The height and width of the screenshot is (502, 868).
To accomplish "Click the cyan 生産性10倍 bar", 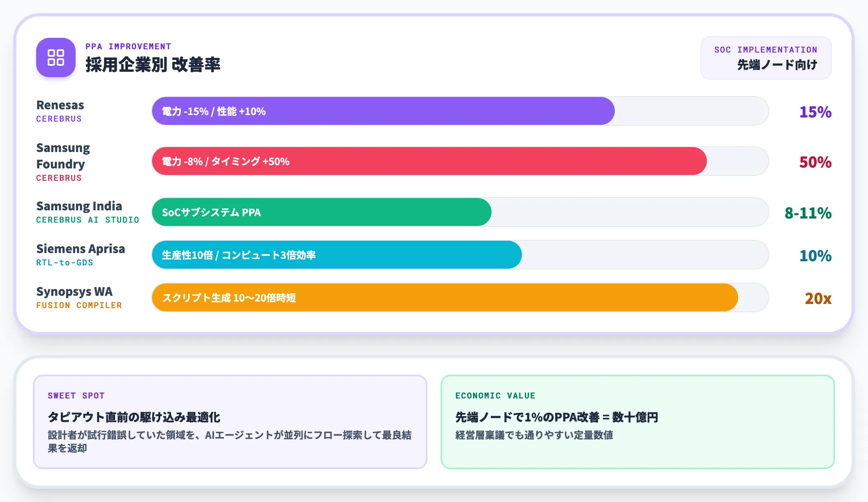I will pos(337,255).
